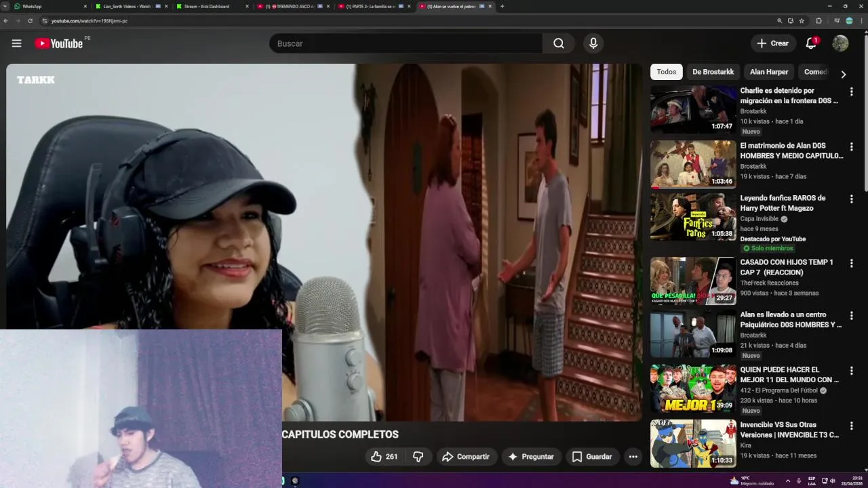Click the search magnifier button
This screenshot has height=488, width=868.
pyautogui.click(x=558, y=43)
